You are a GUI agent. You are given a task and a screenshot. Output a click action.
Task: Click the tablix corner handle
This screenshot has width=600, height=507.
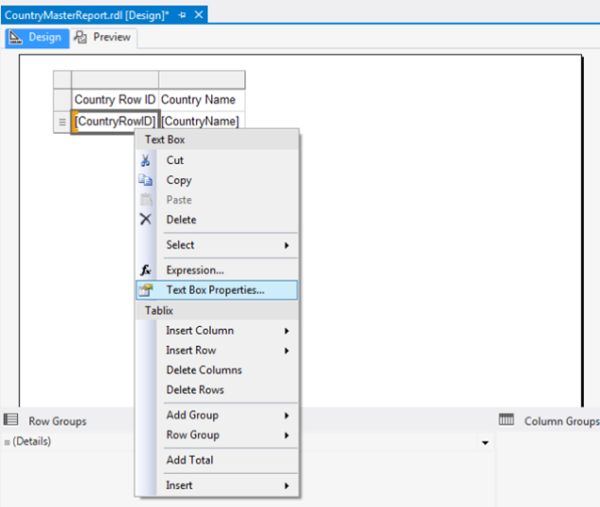(62, 80)
